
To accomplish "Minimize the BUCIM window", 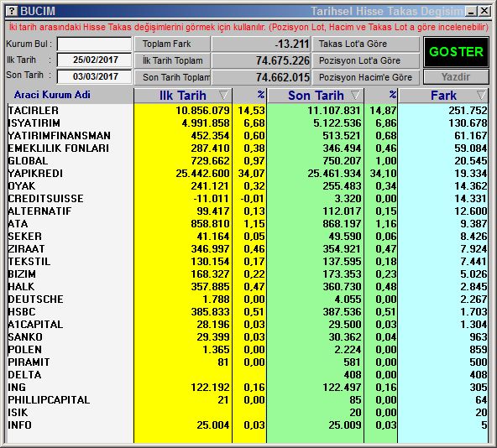I will coord(471,12).
